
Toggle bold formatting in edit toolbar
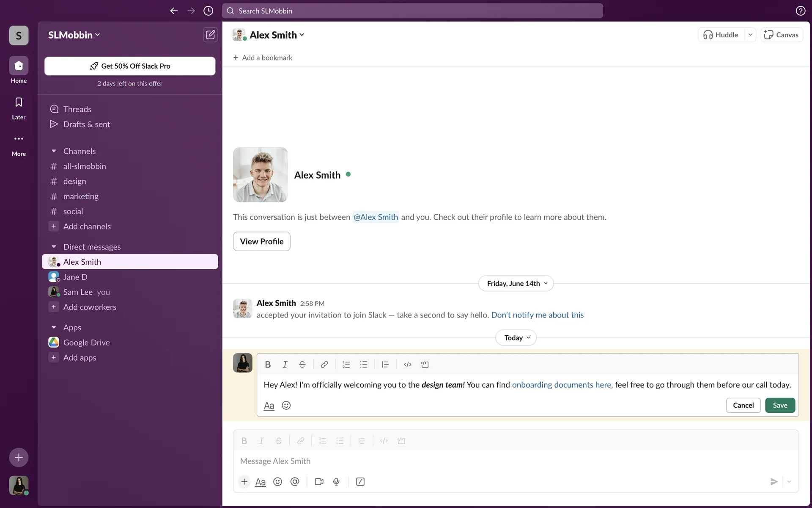click(268, 364)
